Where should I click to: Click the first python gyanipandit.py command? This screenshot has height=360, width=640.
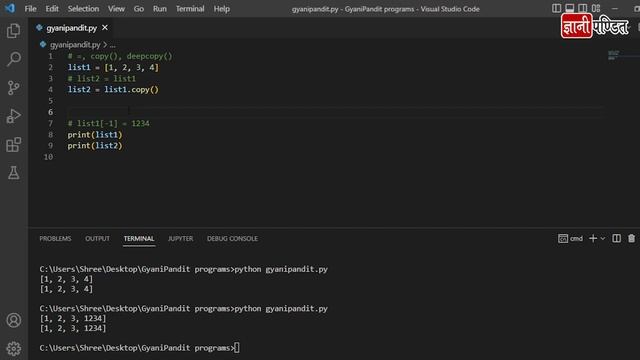click(x=281, y=269)
